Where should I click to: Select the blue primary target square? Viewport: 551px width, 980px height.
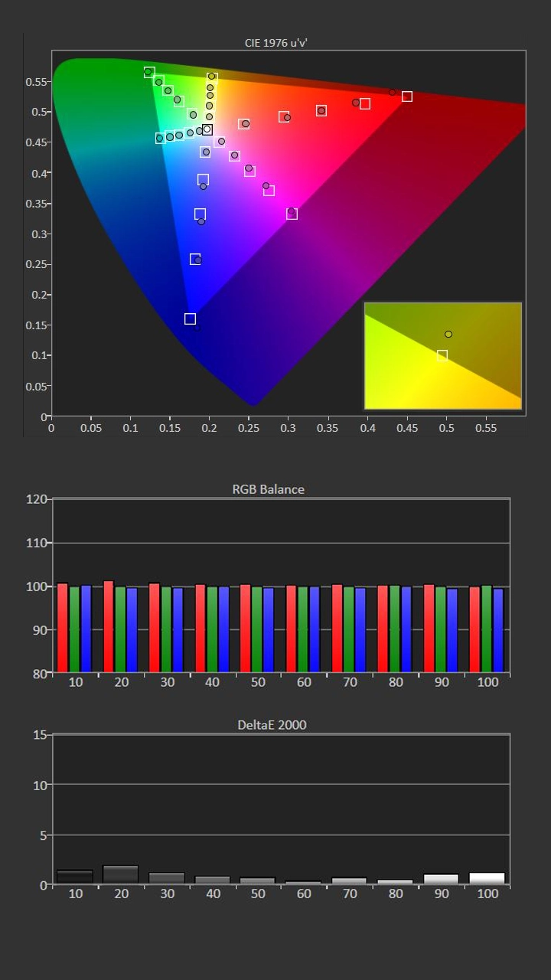point(190,318)
